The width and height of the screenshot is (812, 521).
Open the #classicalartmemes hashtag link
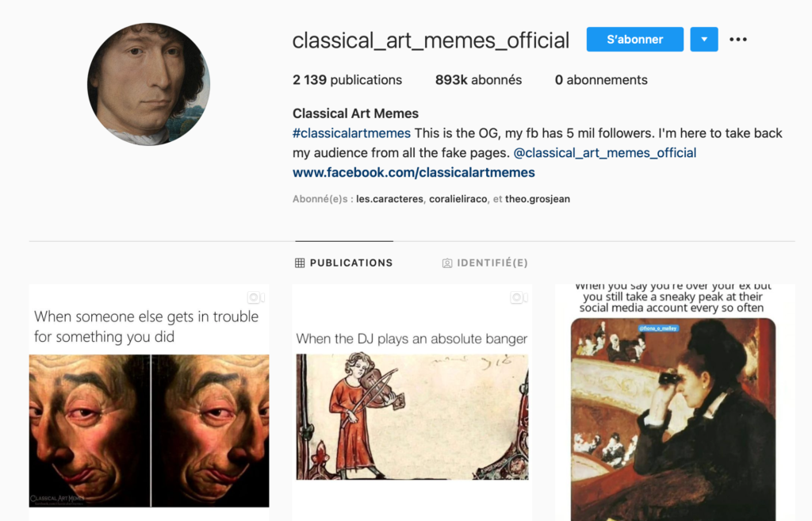point(351,133)
